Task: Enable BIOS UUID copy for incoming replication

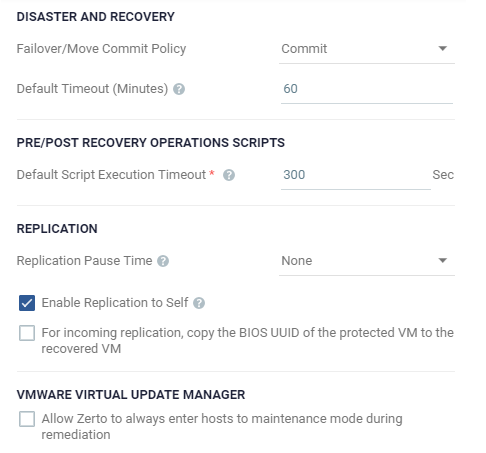Action: 27,333
